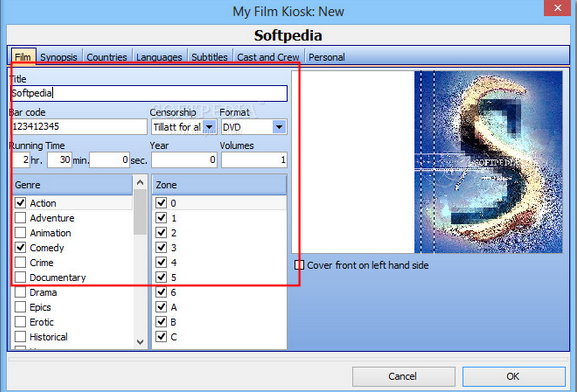Viewport: 577px width, 392px height.
Task: Open the Subtitles tab
Action: [x=209, y=57]
